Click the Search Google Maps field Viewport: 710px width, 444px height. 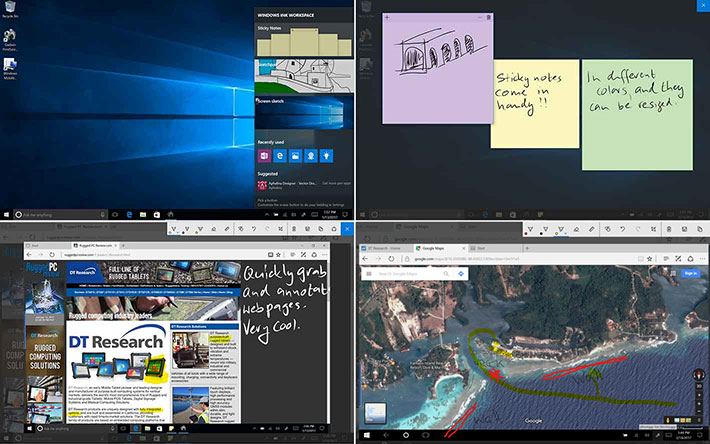click(410, 274)
